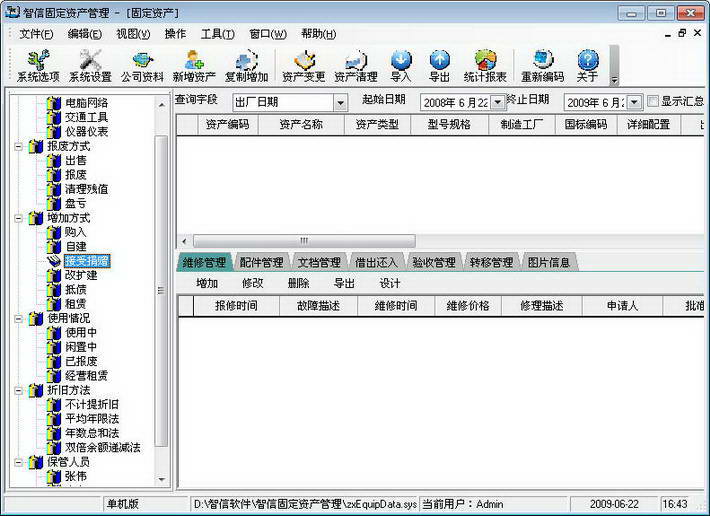Click the 资产编码 column header
The width and height of the screenshot is (710, 516).
click(228, 124)
